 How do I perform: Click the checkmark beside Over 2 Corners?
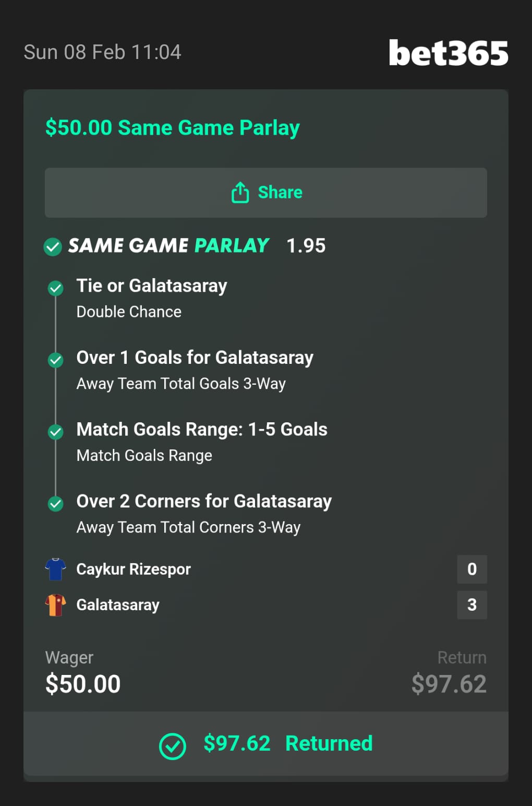(x=55, y=503)
